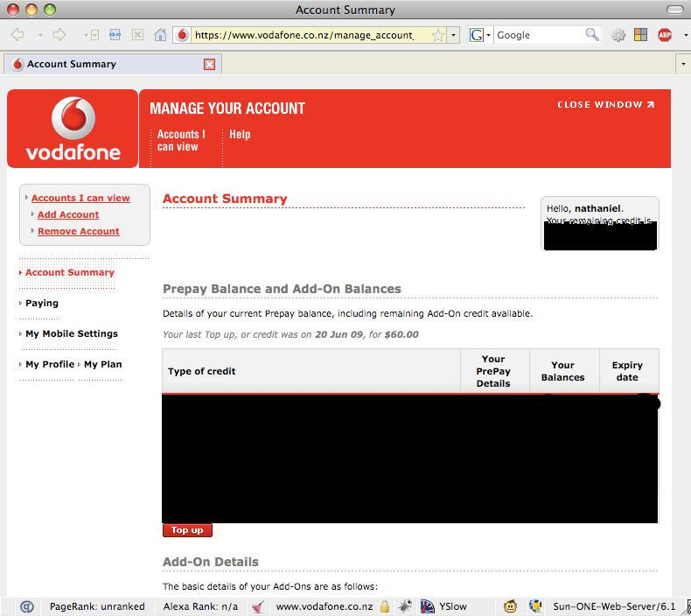This screenshot has width=691, height=616.
Task: Select the Account Summary browser tab
Action: click(x=113, y=65)
